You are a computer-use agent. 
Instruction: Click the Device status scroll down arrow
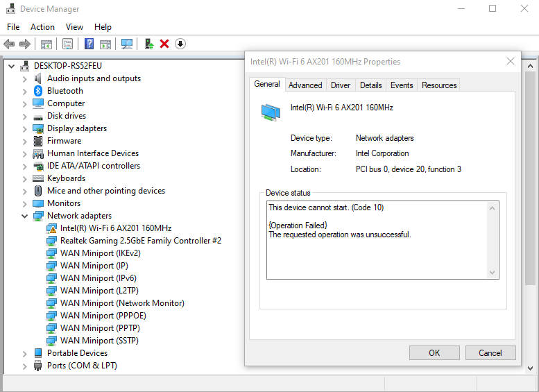pos(492,273)
